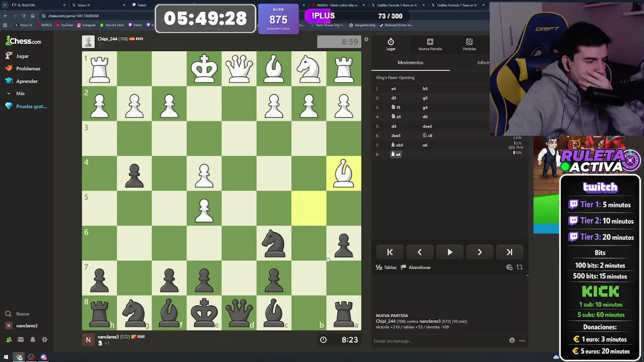Image resolution: width=644 pixels, height=362 pixels.
Task: Click OBS icon in taskbar
Action: (x=31, y=357)
